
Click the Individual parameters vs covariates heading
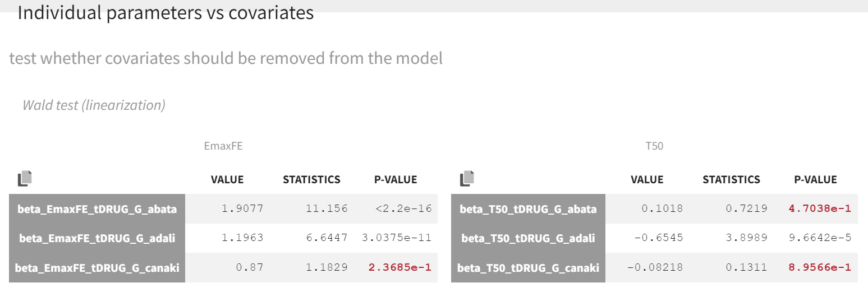click(166, 13)
